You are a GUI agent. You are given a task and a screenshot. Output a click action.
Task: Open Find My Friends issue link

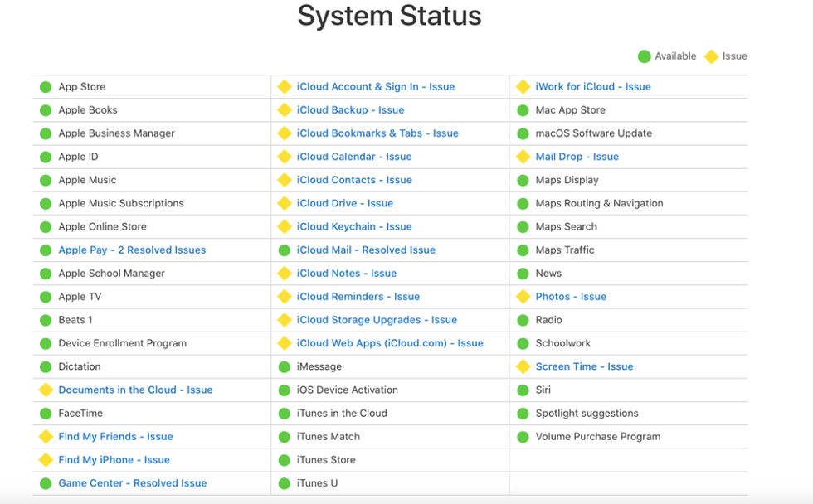pos(115,437)
